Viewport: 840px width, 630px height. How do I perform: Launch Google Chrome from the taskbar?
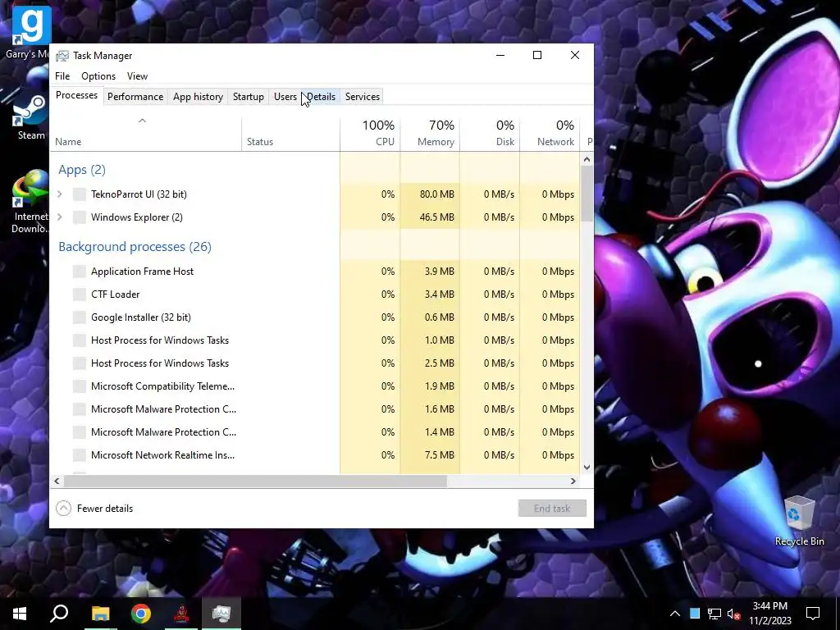point(141,614)
